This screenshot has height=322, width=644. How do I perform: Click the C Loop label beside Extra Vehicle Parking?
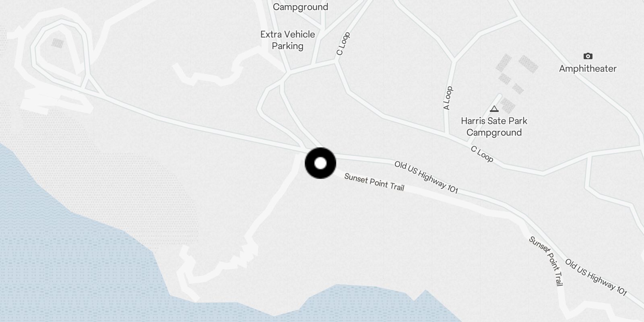343,44
